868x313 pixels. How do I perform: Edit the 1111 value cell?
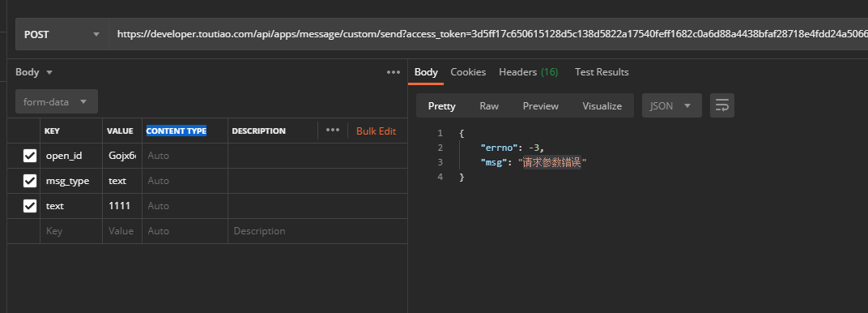tap(122, 205)
